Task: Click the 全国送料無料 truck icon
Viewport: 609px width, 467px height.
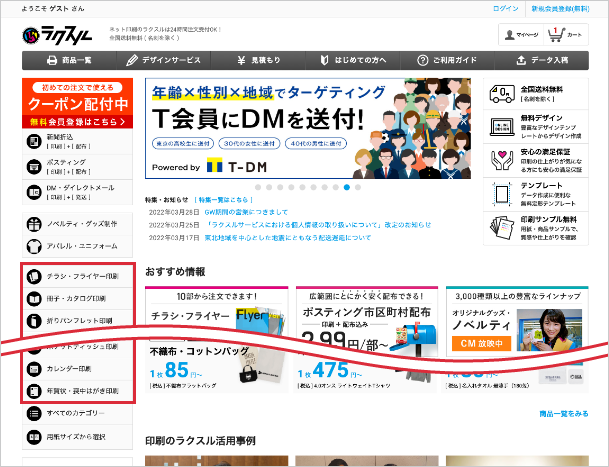Action: coord(502,94)
